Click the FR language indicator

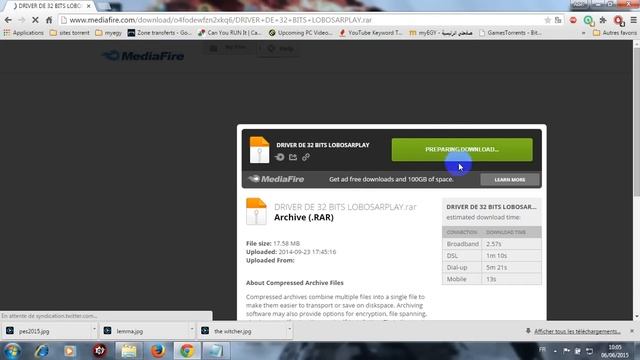[x=542, y=349]
